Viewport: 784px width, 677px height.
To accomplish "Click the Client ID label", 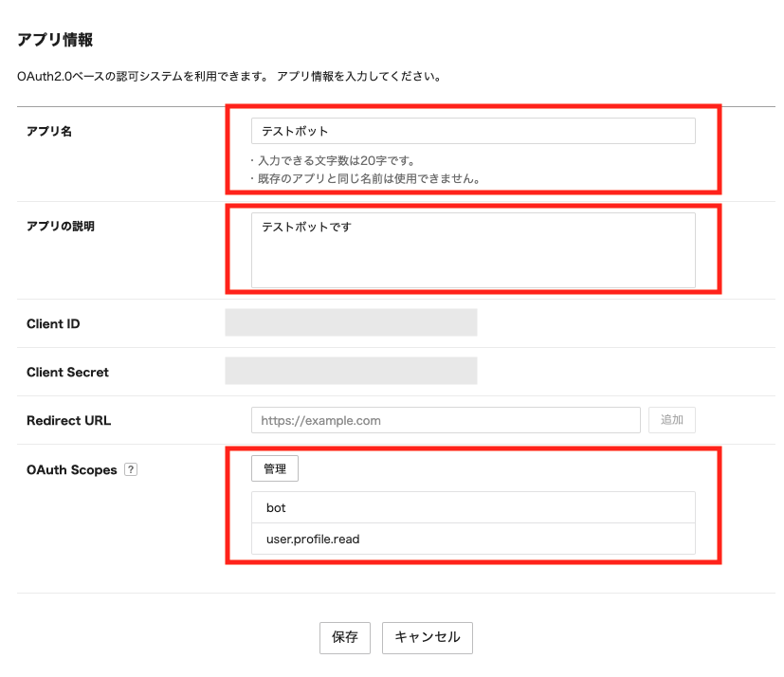I will coord(53,324).
